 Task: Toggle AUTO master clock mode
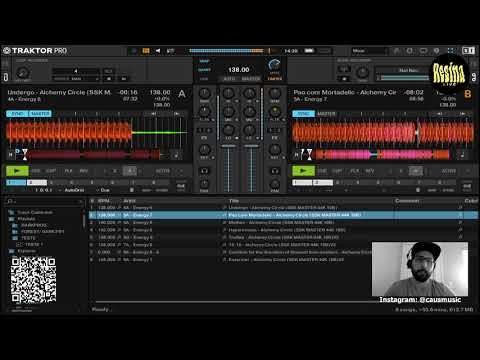click(229, 79)
